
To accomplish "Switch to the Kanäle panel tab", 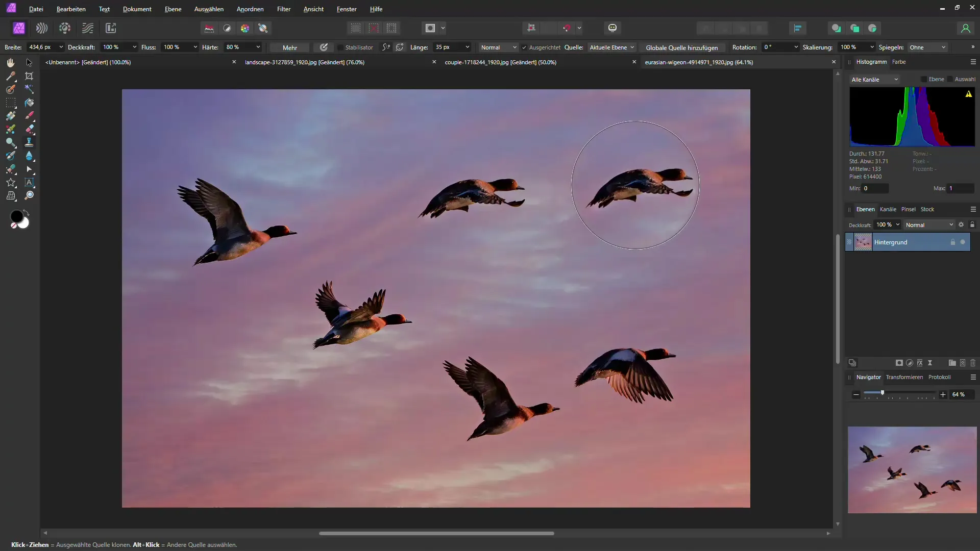I will click(888, 209).
